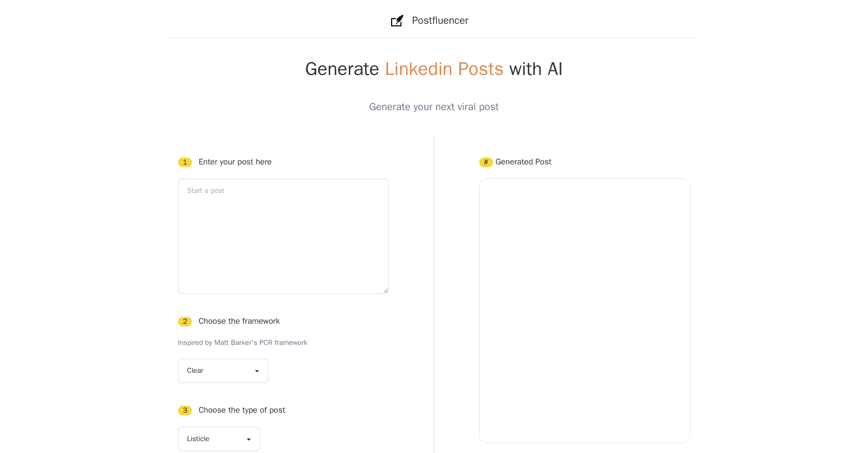This screenshot has width=868, height=453.
Task: Click the Generated Post heading text
Action: (523, 162)
